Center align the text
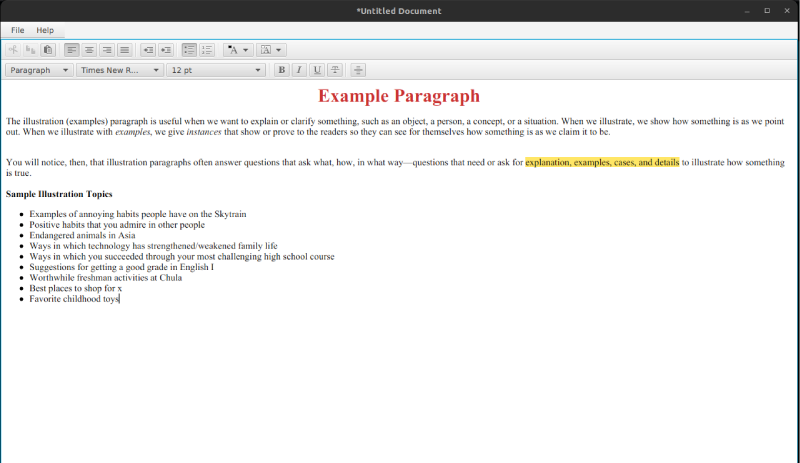This screenshot has height=463, width=800. [89, 49]
